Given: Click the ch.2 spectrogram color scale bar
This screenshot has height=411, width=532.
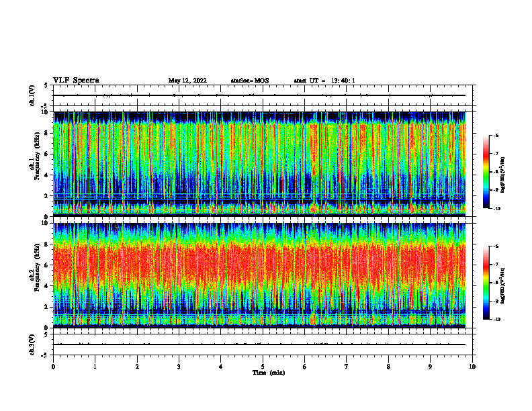Looking at the screenshot, I should (486, 283).
